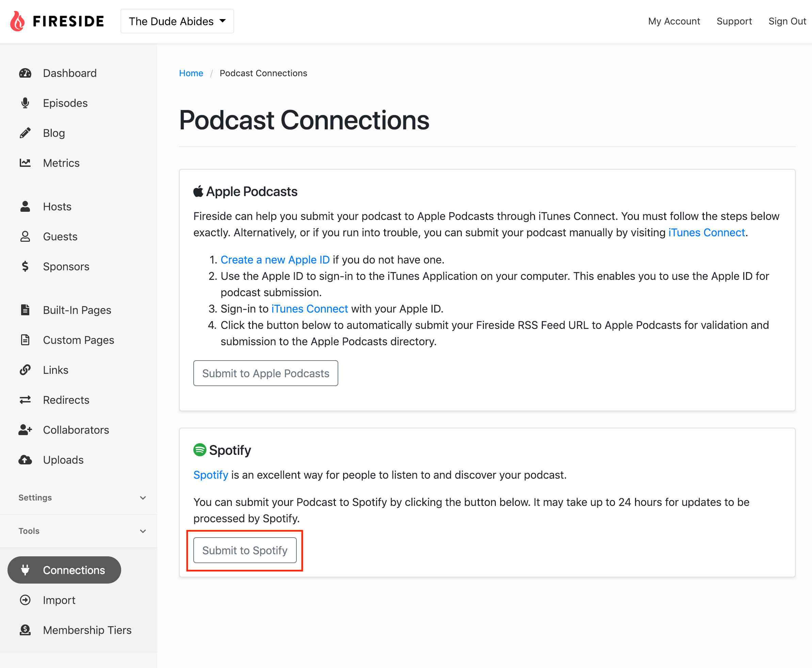Click the Dashboard gauge icon
Screen dimensions: 812x668
[26, 73]
